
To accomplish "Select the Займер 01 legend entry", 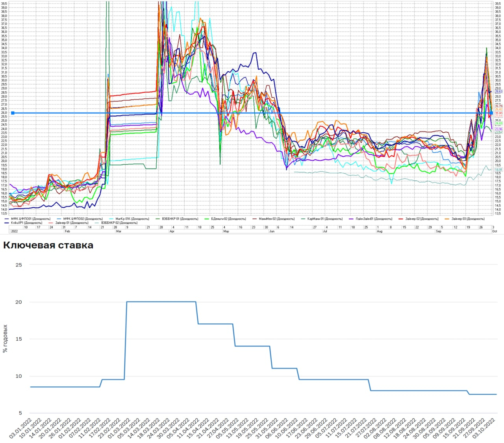I will (69, 223).
